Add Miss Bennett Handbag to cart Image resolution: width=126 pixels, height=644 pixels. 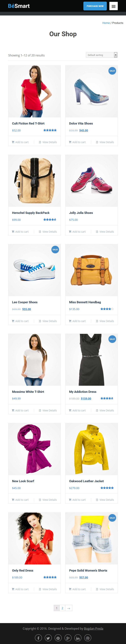(x=77, y=321)
